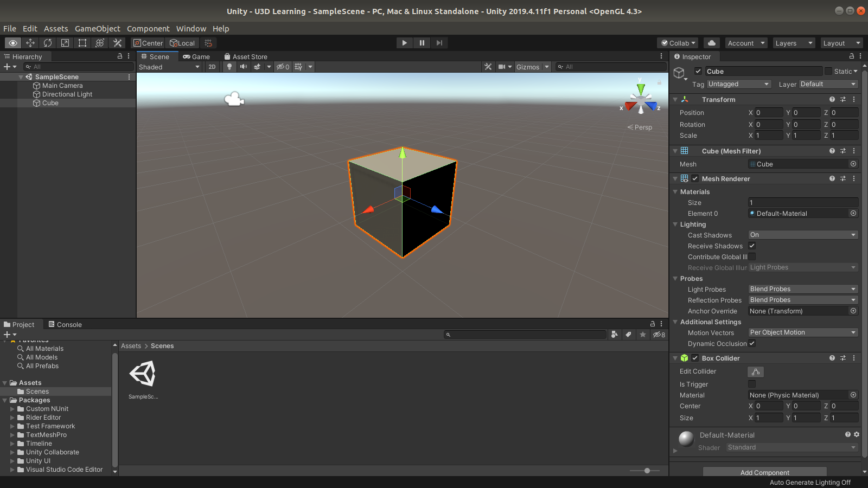Toggle Local handle rotation button
Viewport: 868px width, 488px height.
[x=182, y=43]
